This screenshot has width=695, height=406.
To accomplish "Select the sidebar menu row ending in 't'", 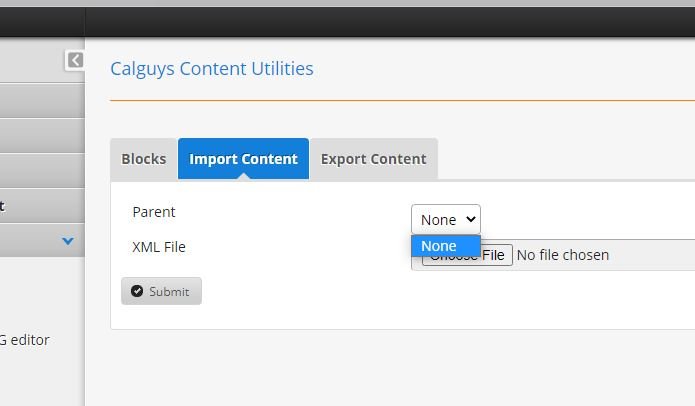I will (x=40, y=206).
